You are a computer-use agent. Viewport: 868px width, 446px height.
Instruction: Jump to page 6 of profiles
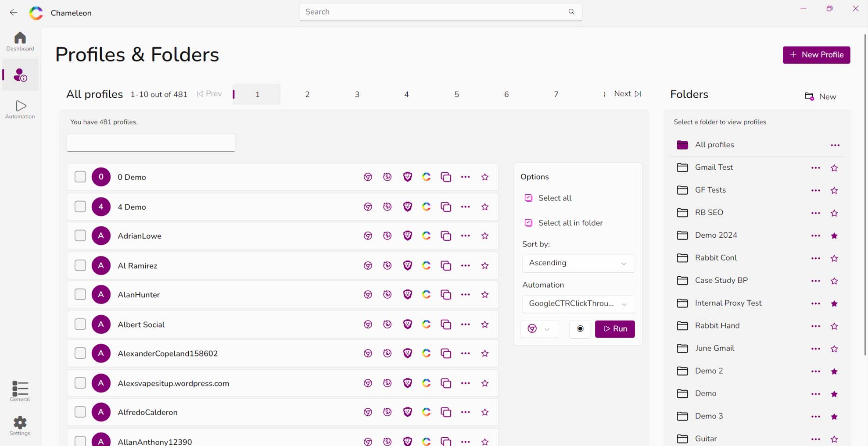tap(506, 94)
